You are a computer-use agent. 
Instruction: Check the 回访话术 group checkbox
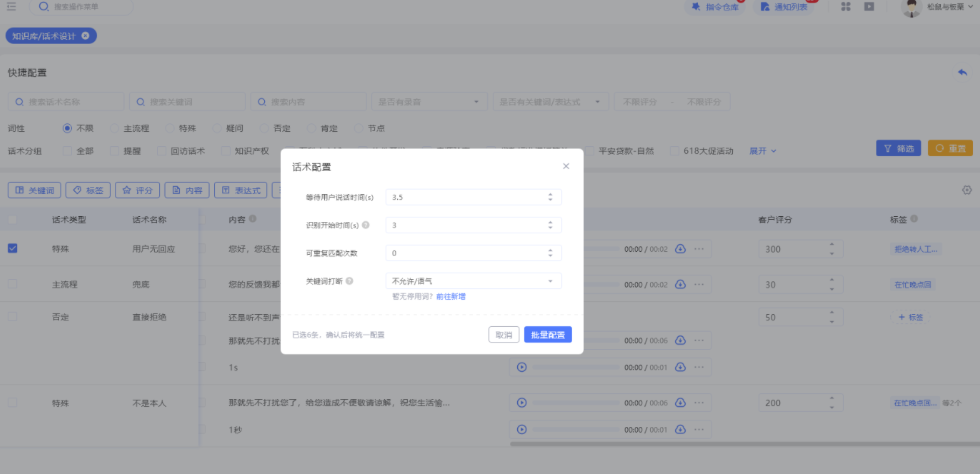161,151
